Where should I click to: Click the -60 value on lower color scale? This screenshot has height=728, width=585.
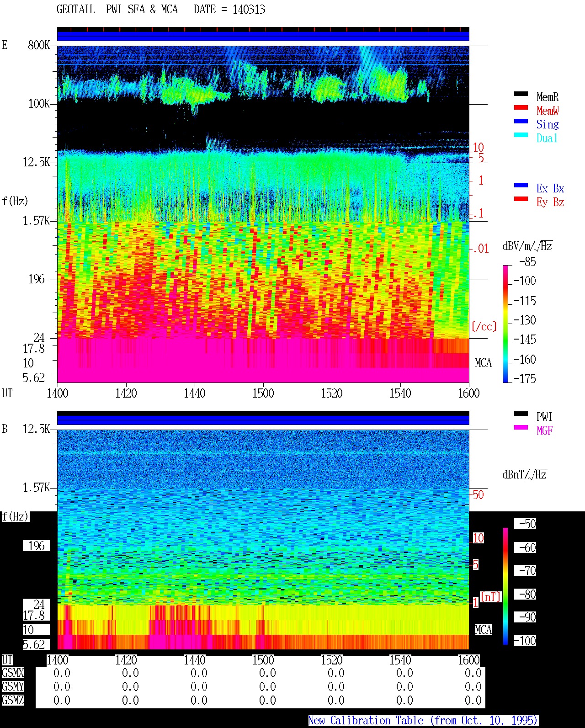pos(525,547)
